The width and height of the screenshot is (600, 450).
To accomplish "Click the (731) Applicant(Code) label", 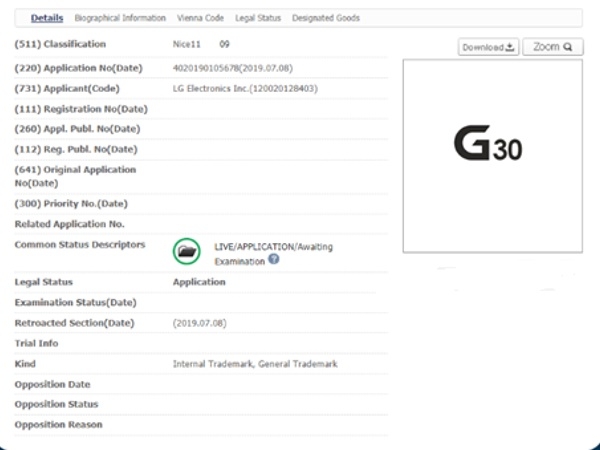I will point(67,89).
